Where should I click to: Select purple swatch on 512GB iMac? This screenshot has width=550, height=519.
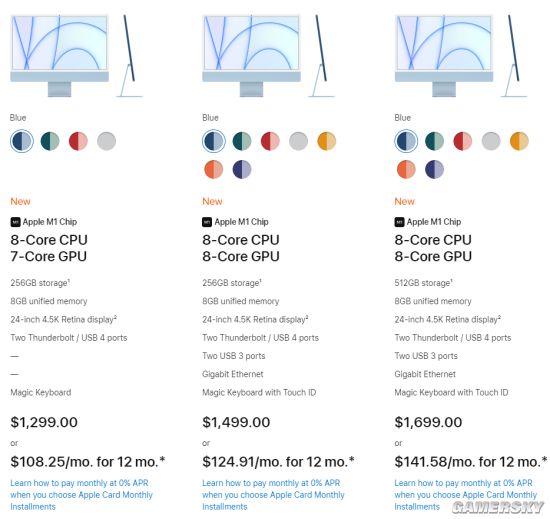pos(434,169)
